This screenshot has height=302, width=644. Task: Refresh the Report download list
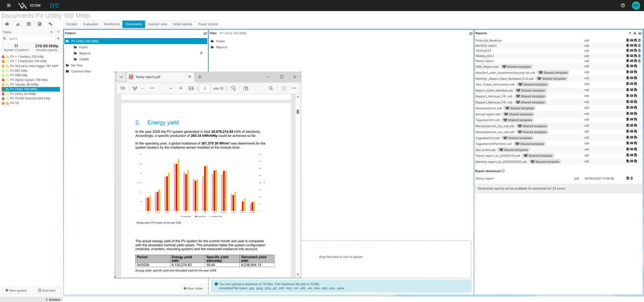(503, 171)
